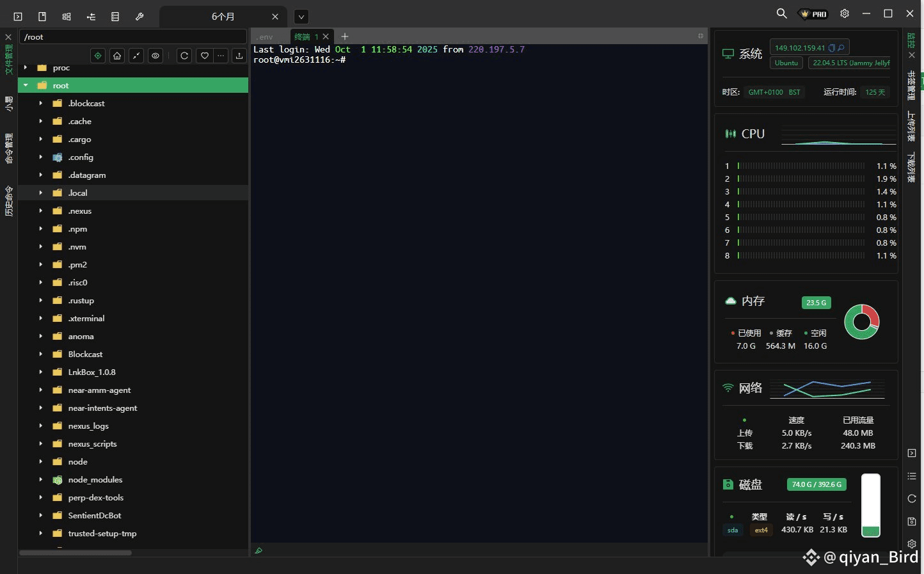Click the home directory icon in file toolbar
Viewport: 924px width, 574px height.
point(117,56)
